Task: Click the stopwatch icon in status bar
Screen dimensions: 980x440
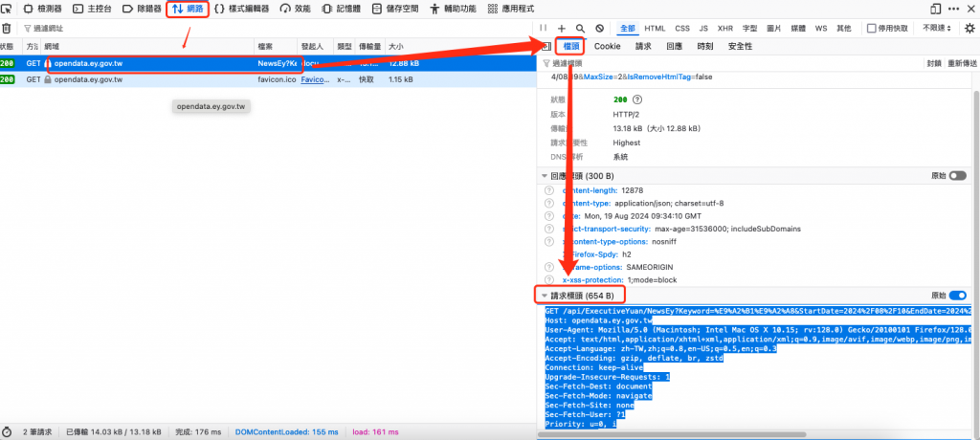Action: coord(7,432)
